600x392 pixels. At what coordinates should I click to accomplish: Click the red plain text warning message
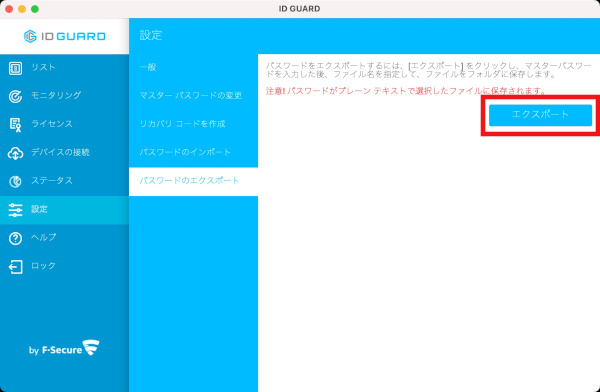[406, 91]
